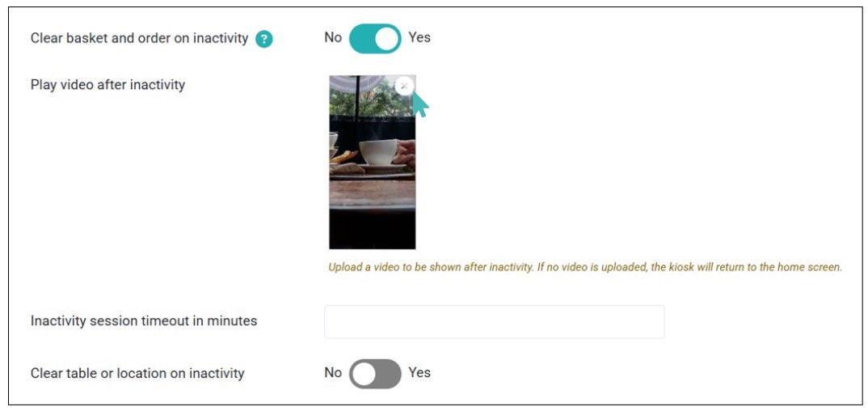Click the dark bottom area of the video preview
This screenshot has height=411, width=868.
pos(372,231)
